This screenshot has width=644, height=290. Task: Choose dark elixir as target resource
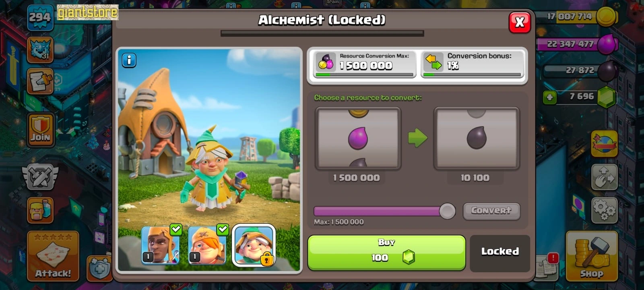[x=477, y=138]
